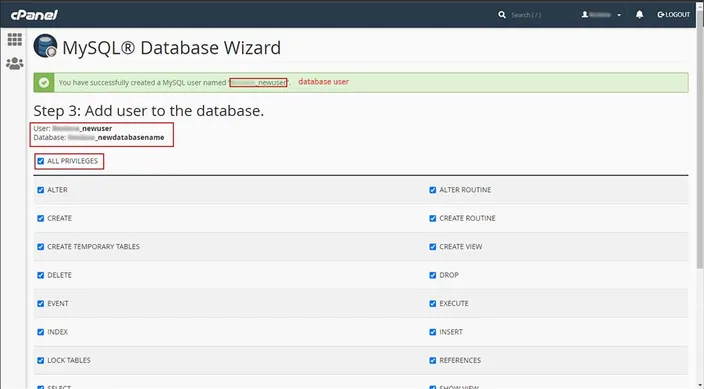Open the notifications bell icon
The height and width of the screenshot is (389, 704).
(x=639, y=15)
